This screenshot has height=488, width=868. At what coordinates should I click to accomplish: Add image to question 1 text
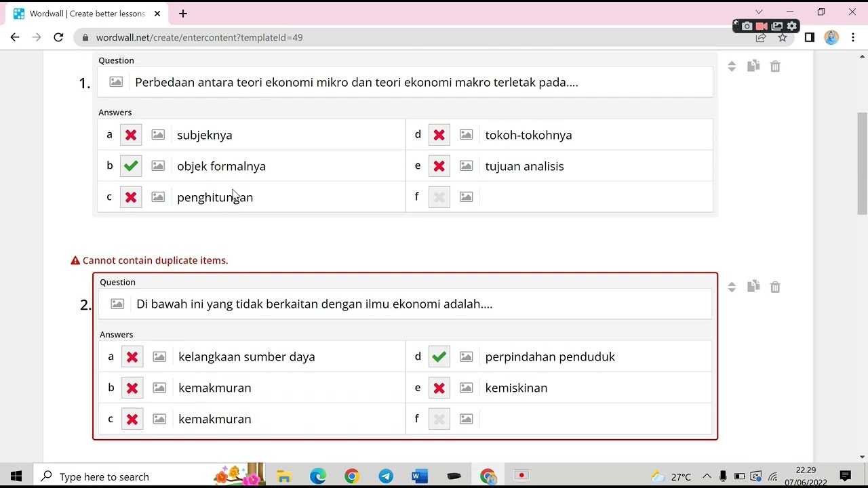tap(116, 82)
